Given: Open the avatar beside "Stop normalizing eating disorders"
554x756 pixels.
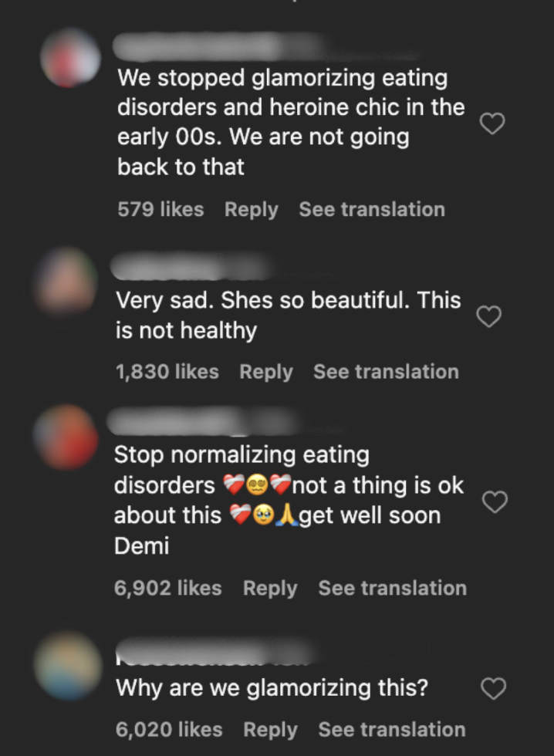Looking at the screenshot, I should pos(66,436).
